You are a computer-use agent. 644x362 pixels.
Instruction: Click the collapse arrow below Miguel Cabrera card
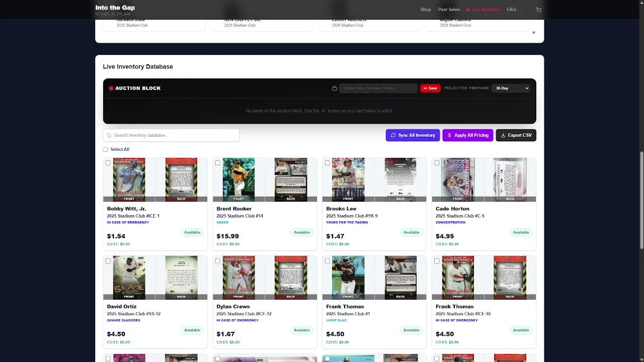point(534,33)
